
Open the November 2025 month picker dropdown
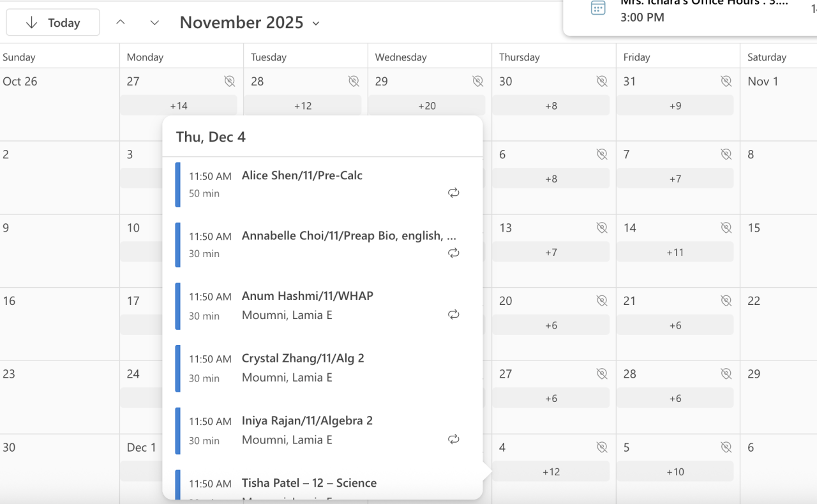click(x=250, y=23)
